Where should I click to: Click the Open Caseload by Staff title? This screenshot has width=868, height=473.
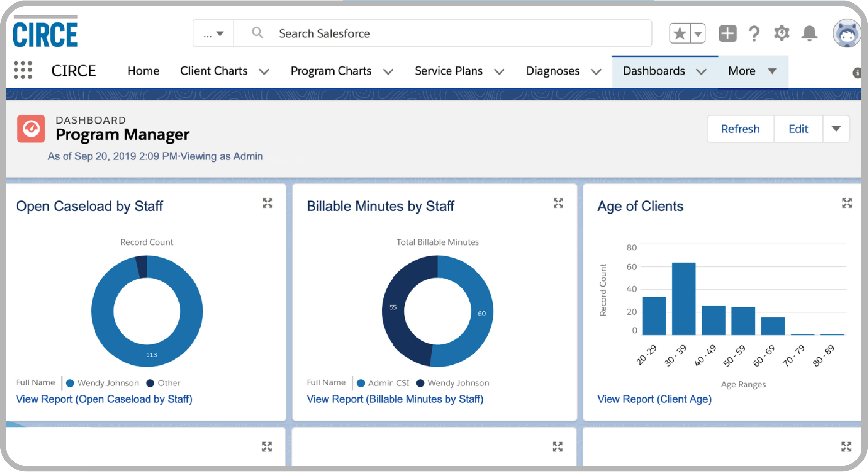click(89, 206)
